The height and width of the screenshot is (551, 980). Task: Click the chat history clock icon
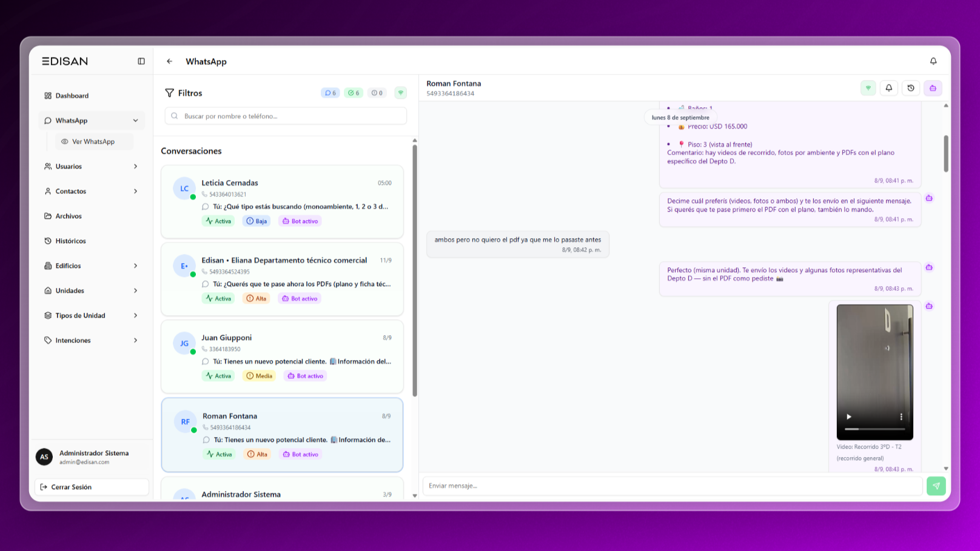pyautogui.click(x=911, y=88)
